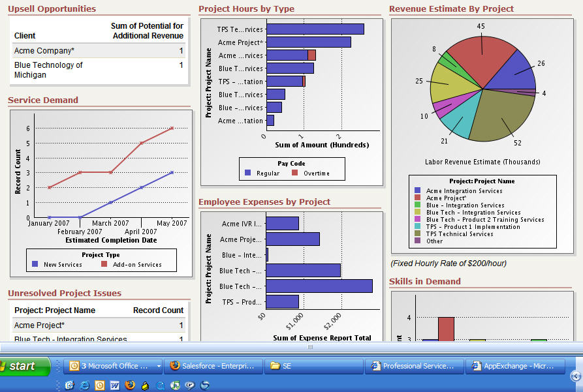Click the red overtime segment of Acme ...rvices bar
This screenshot has height=392, width=583.
pyautogui.click(x=311, y=55)
